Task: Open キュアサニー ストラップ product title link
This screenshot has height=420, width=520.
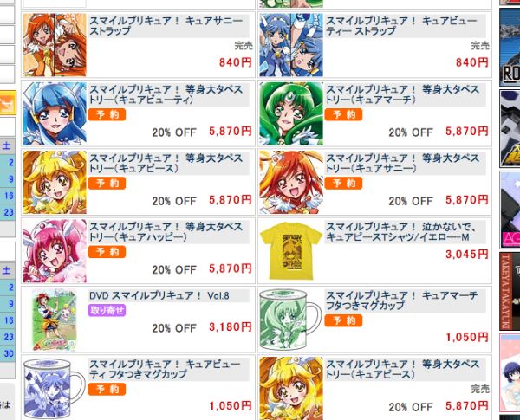Action: point(166,26)
